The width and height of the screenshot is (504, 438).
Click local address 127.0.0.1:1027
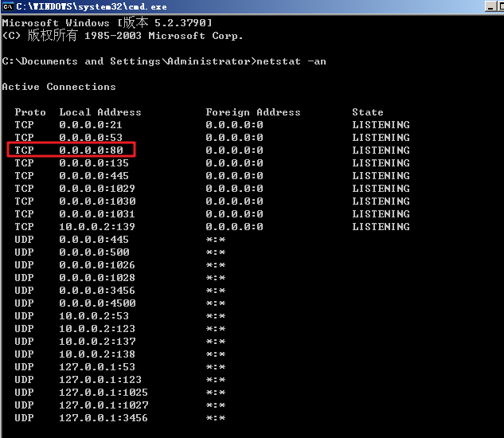tap(104, 405)
